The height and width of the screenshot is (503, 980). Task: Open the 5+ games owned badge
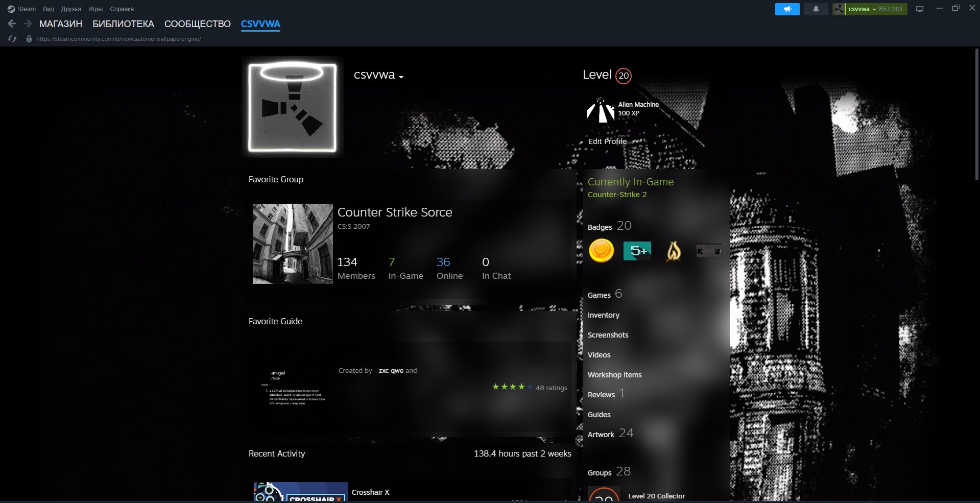click(x=637, y=251)
